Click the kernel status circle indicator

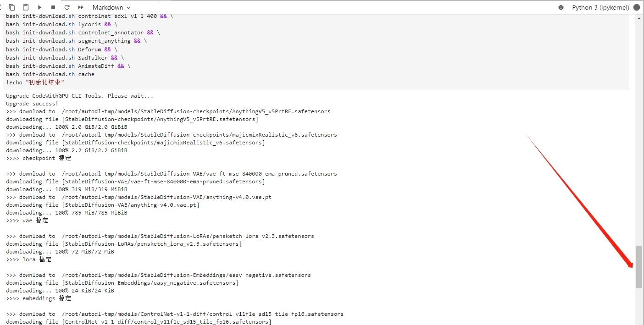(x=636, y=7)
